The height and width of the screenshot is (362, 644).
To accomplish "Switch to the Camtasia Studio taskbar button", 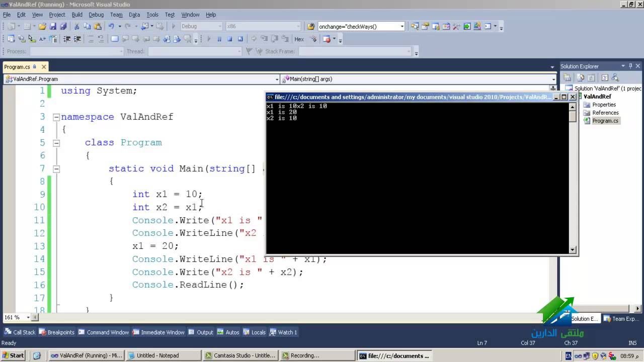I will pyautogui.click(x=240, y=355).
